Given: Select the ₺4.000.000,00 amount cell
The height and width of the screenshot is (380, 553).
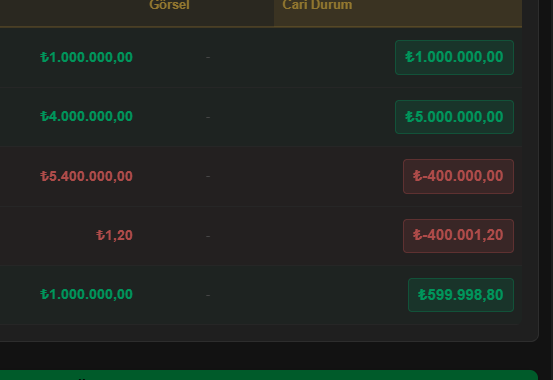Looking at the screenshot, I should pos(86,116).
